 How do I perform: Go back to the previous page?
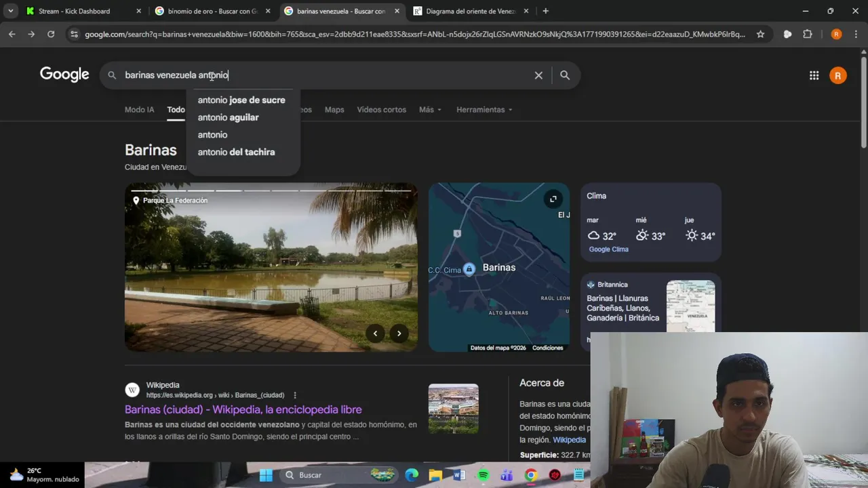point(12,34)
